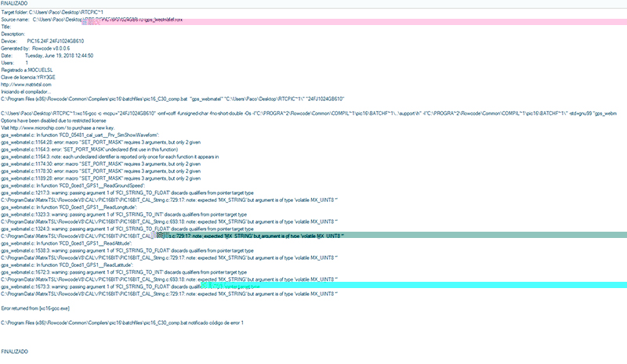627x364 pixels.
Task: Select the warning at gps_webmatel.c:1323:3
Action: pyautogui.click(x=124, y=214)
